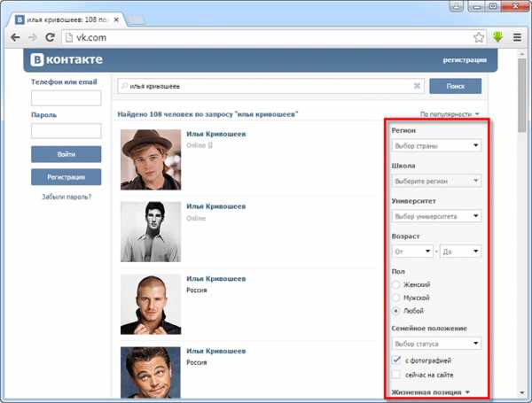The image size is (532, 403).
Task: Bookmark the page with the star icon
Action: point(479,37)
